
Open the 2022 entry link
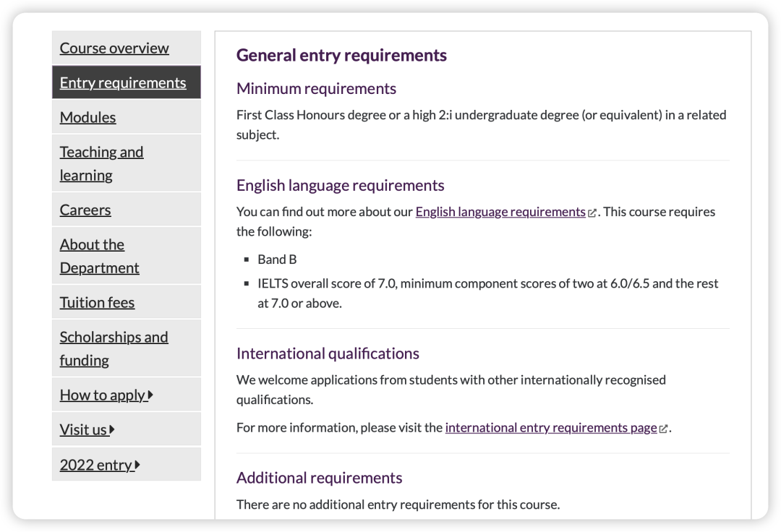(96, 465)
